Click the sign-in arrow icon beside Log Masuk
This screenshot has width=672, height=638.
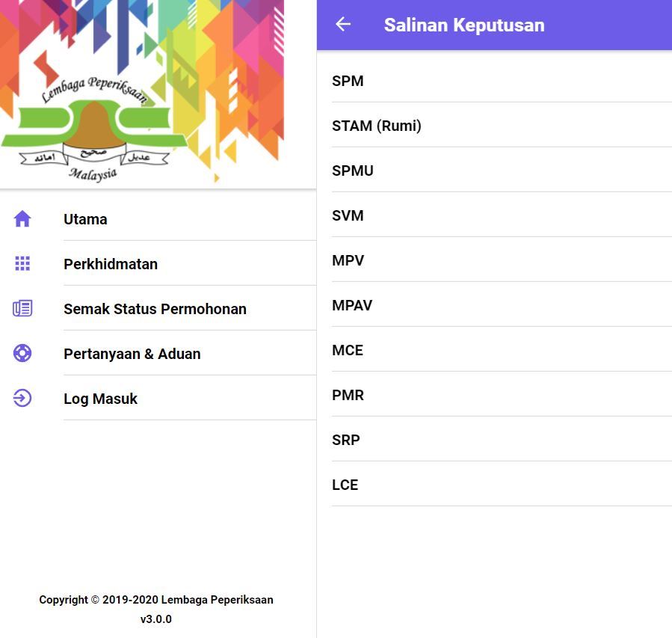tap(22, 398)
